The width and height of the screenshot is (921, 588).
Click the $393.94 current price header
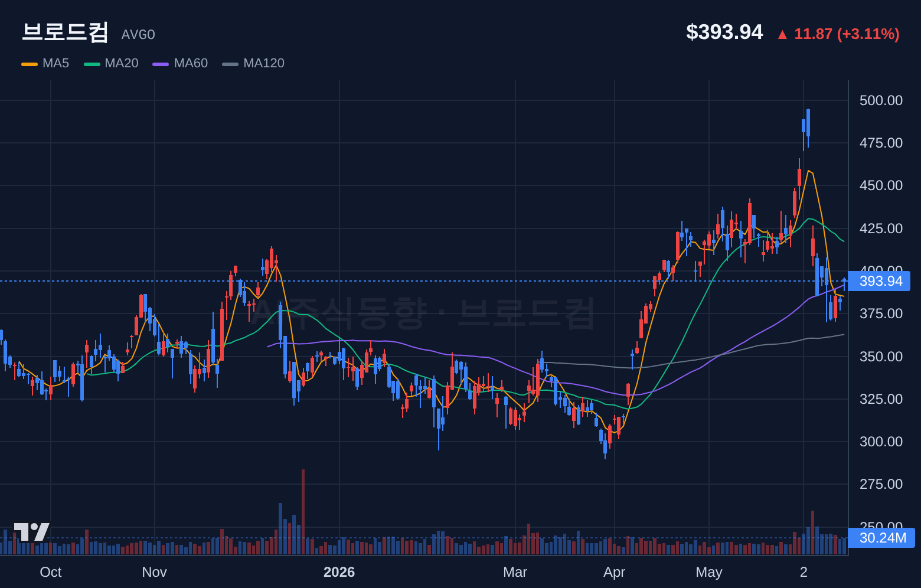tap(724, 32)
